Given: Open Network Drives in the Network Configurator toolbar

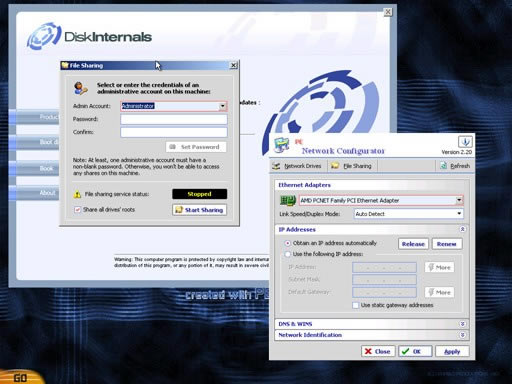Looking at the screenshot, I should (296, 166).
